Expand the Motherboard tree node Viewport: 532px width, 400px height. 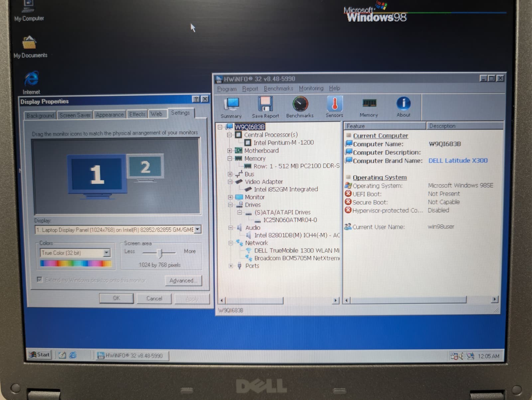click(x=229, y=150)
